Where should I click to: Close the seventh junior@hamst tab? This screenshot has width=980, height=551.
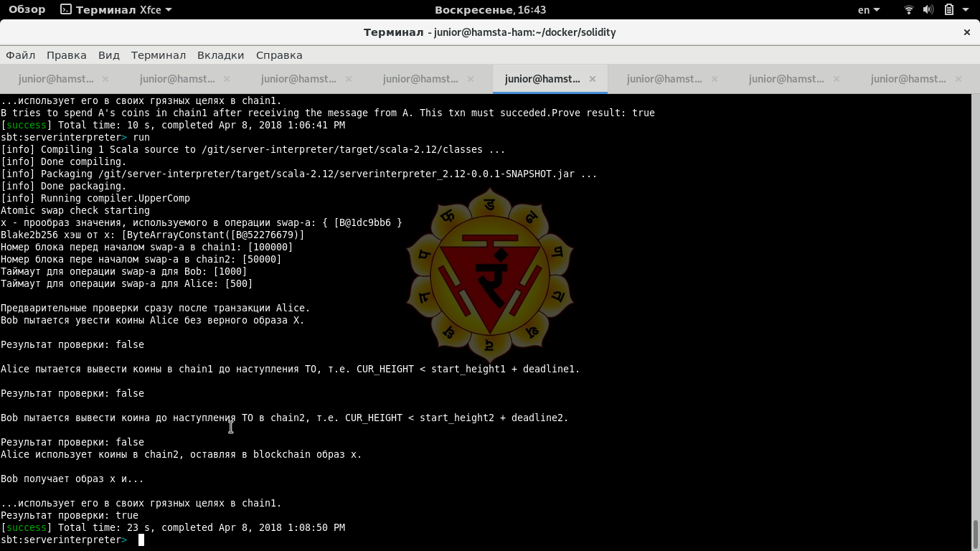pyautogui.click(x=837, y=79)
